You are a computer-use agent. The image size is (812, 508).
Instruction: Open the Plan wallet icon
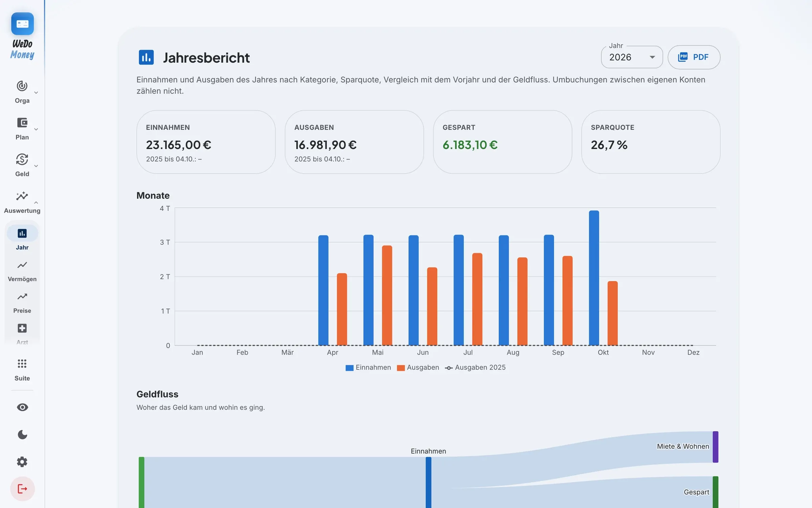(22, 123)
